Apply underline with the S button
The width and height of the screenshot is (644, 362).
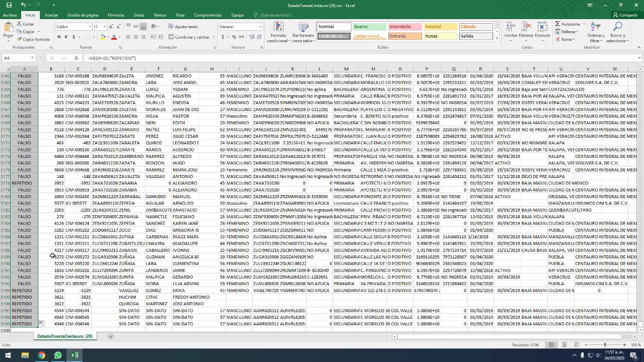[x=73, y=37]
